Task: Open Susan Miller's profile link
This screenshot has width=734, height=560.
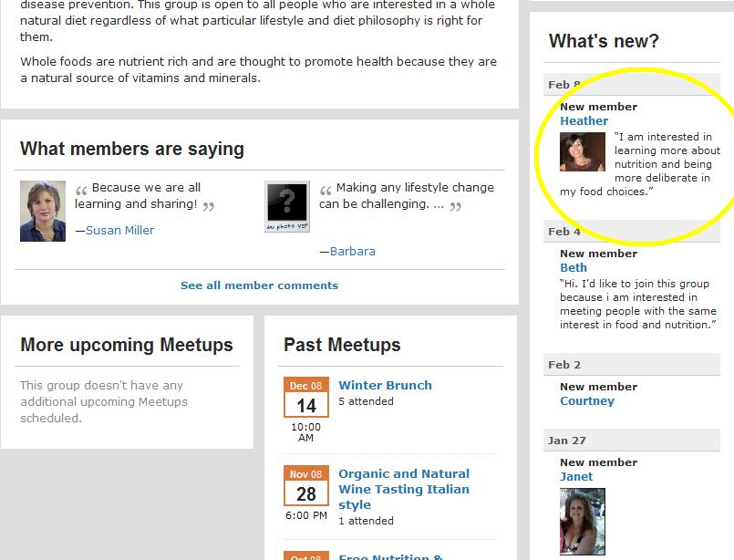Action: 120,231
